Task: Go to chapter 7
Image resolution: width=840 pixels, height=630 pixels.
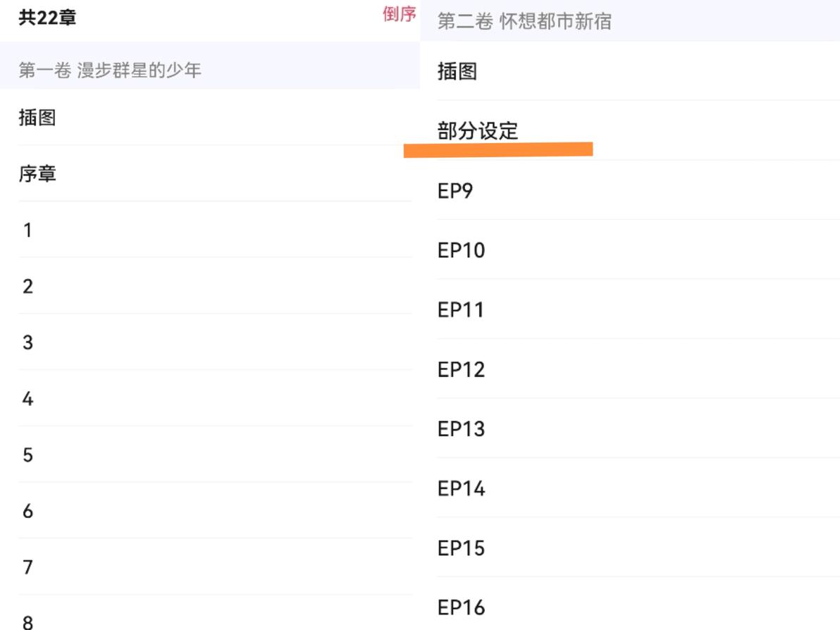Action: click(x=215, y=567)
